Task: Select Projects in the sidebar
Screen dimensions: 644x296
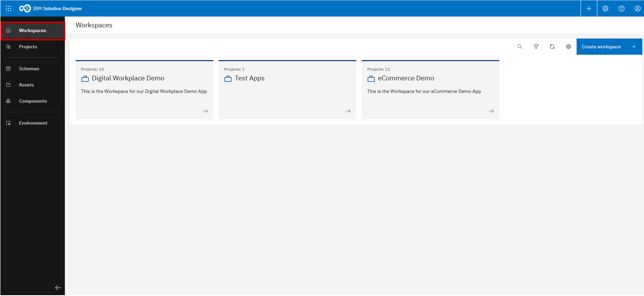Action: [x=28, y=46]
